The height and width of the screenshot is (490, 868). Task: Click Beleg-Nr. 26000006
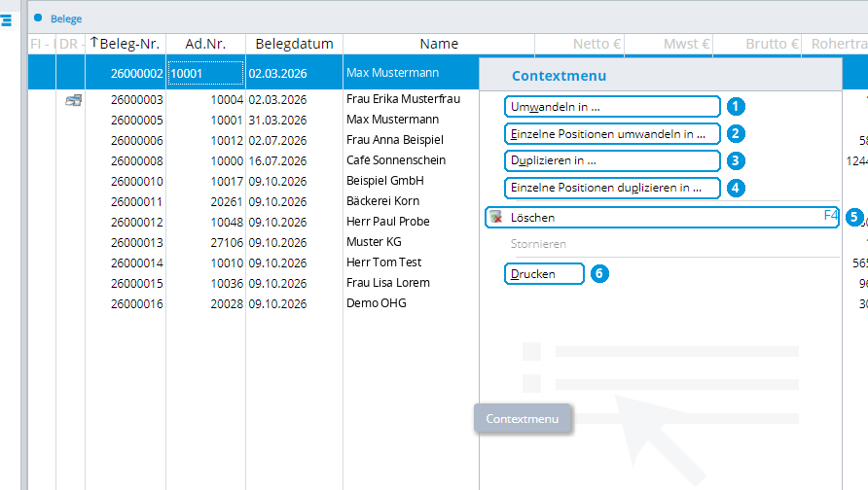click(x=137, y=140)
